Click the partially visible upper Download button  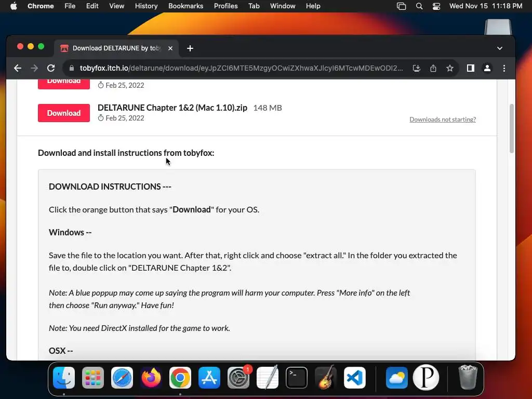pyautogui.click(x=64, y=84)
